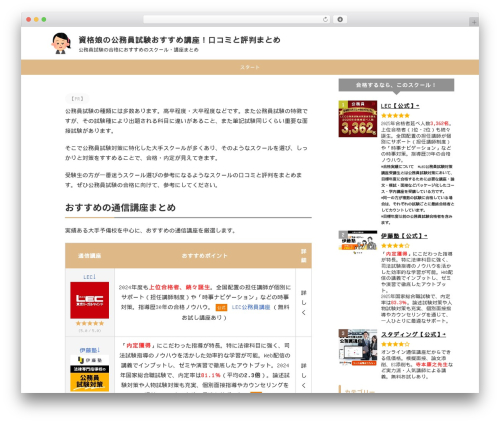
Task: Click the 伊藤塾 公務員試験対策 banner image
Action: click(x=89, y=374)
